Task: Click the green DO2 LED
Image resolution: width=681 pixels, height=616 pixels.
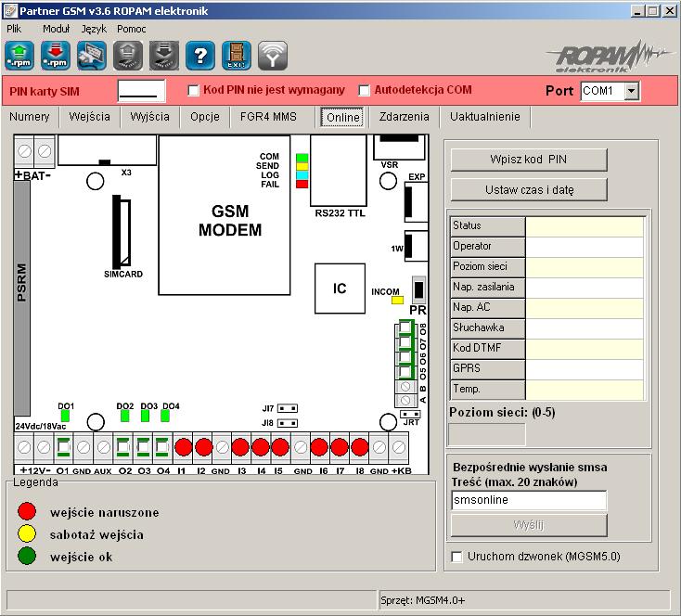Action: click(x=124, y=416)
